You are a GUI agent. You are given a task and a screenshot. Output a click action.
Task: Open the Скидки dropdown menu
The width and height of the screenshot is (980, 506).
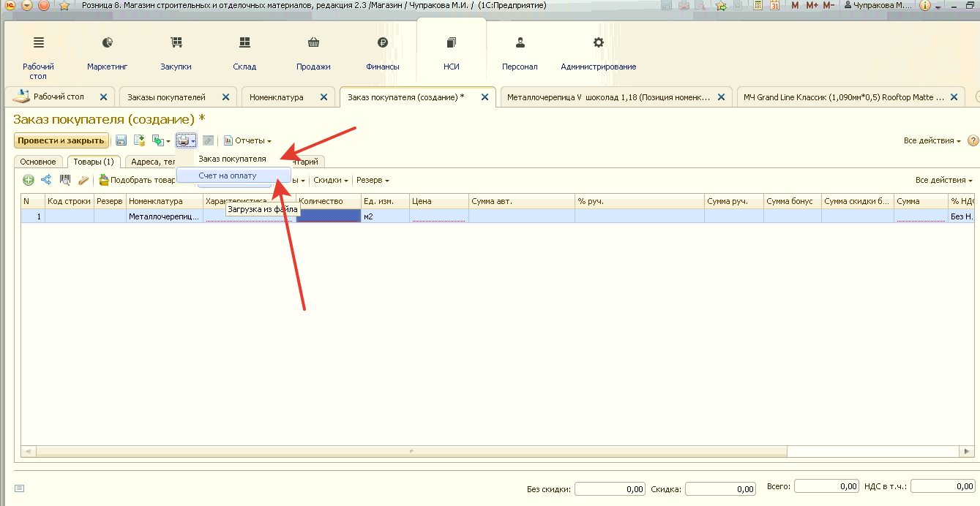click(331, 180)
